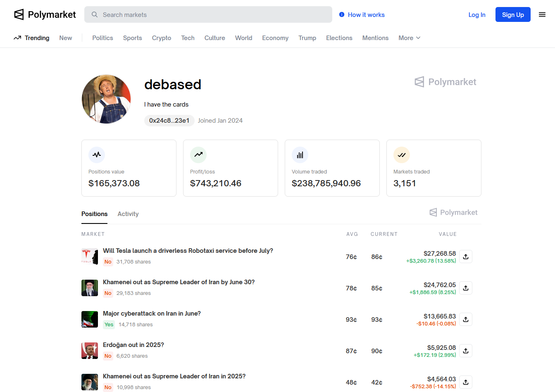Screen dimensions: 555x392
Task: Copy wallet address 0x24c8...23e1
Action: [169, 121]
